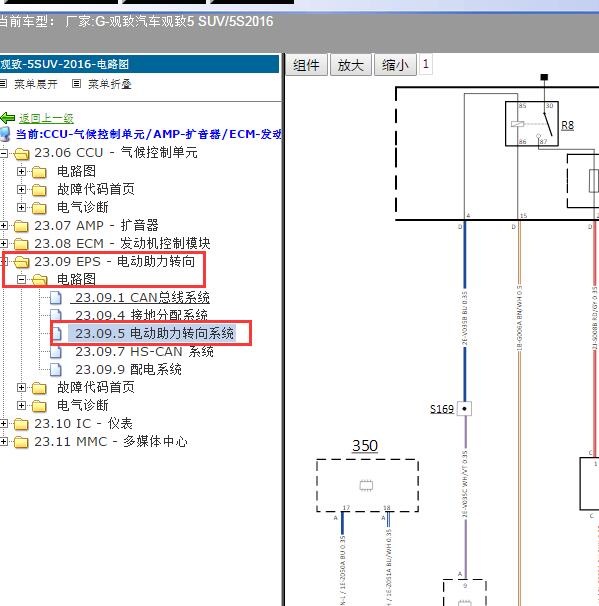Image resolution: width=599 pixels, height=606 pixels.
Task: Expand 故障代码首页 under 23.06 CCU
Action: (22, 189)
